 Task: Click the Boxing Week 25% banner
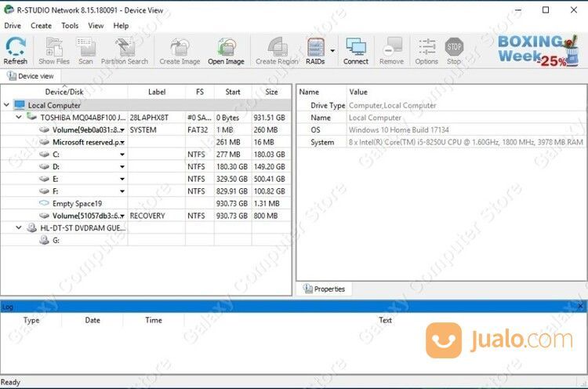538,51
